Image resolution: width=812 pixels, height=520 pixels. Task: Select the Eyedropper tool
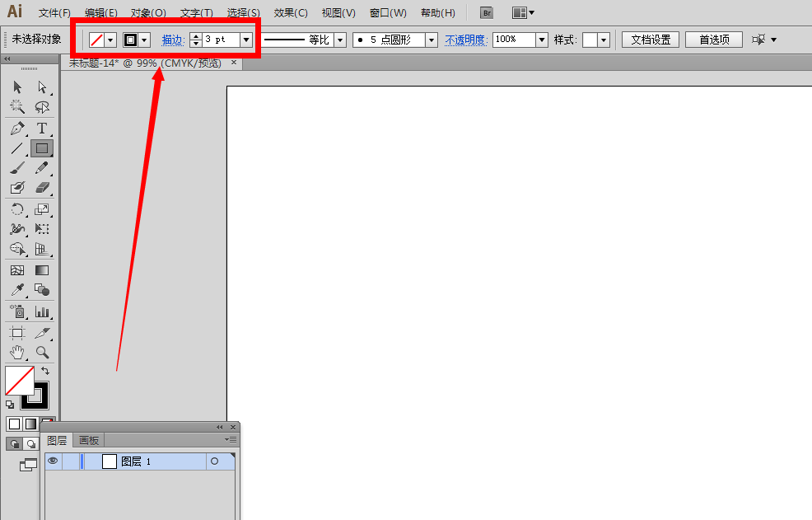pyautogui.click(x=17, y=290)
